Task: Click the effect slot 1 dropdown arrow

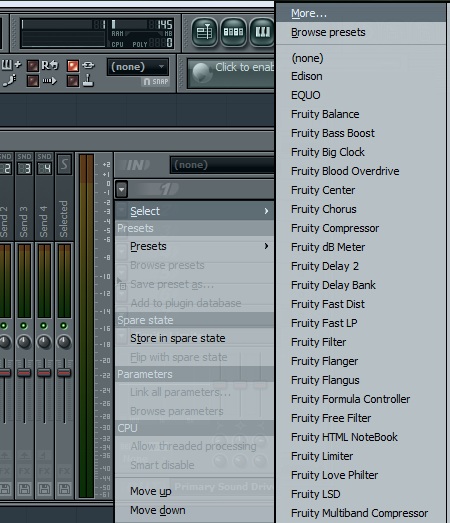Action: tap(122, 189)
